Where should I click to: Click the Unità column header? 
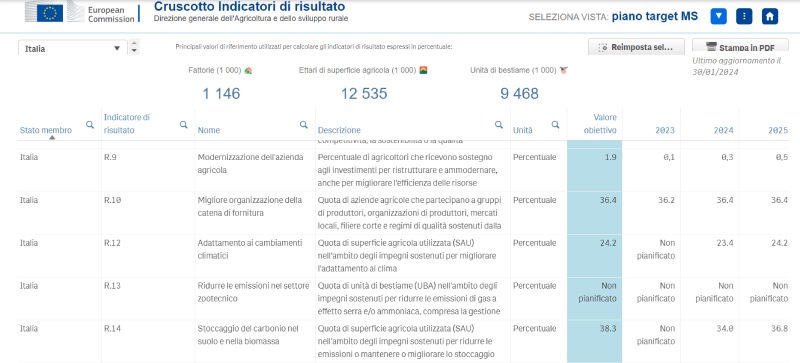[x=523, y=130]
